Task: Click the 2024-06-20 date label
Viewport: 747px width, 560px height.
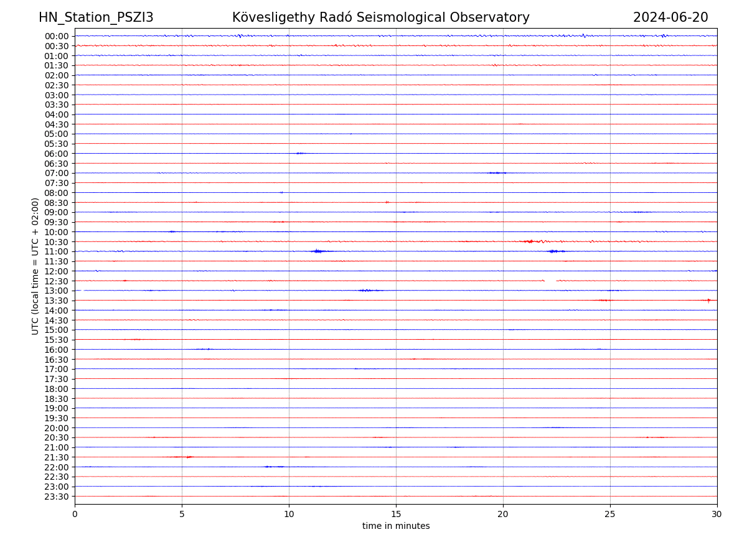Action: tap(670, 17)
